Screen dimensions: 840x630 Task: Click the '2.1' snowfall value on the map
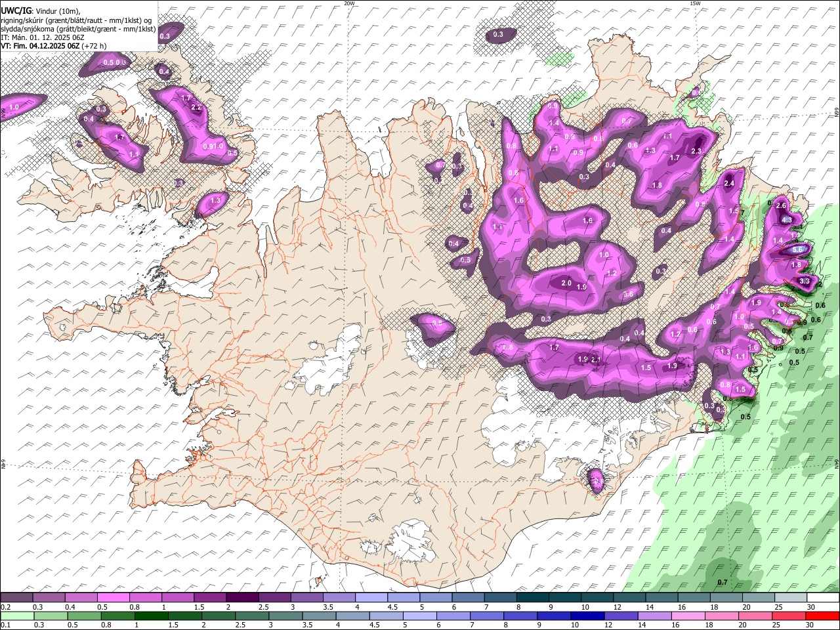(596, 360)
